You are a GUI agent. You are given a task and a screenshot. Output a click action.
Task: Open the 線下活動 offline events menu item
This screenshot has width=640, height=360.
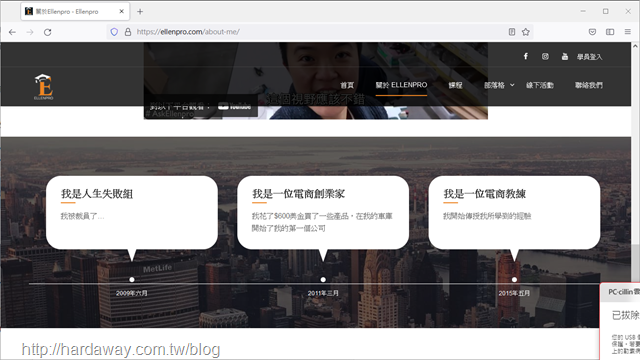[x=540, y=85]
